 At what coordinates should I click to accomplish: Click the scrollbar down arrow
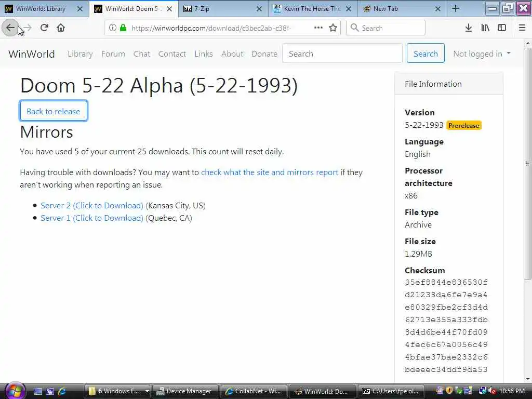[527, 379]
